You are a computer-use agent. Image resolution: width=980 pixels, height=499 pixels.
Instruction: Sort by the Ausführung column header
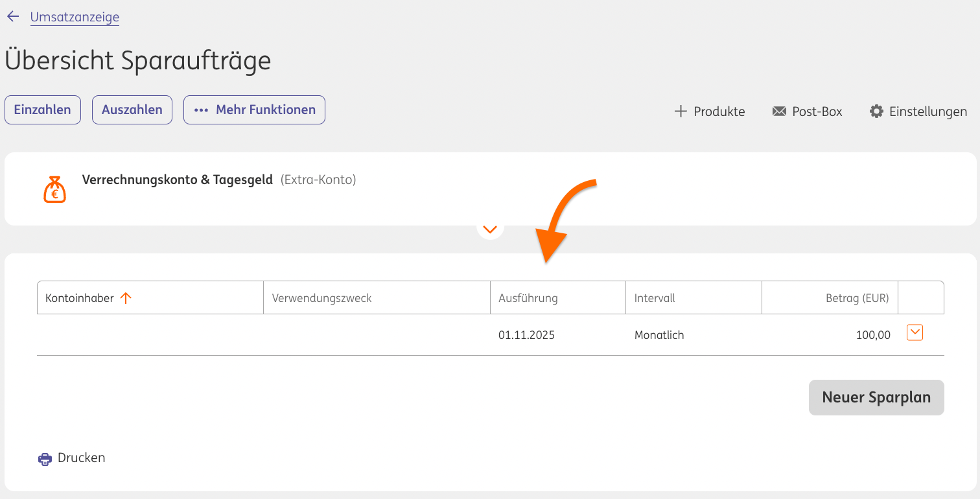(x=528, y=298)
